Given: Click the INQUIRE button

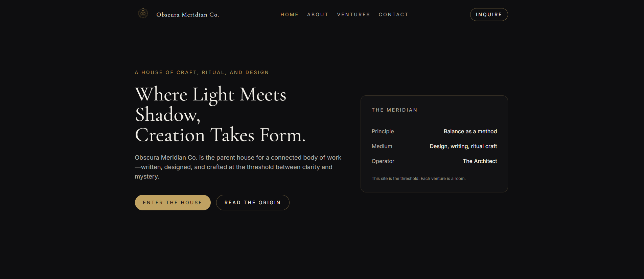Looking at the screenshot, I should click(489, 15).
